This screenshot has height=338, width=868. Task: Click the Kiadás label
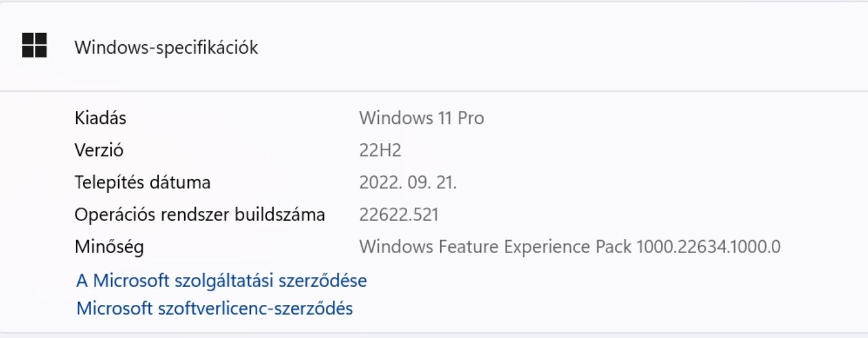[x=100, y=118]
